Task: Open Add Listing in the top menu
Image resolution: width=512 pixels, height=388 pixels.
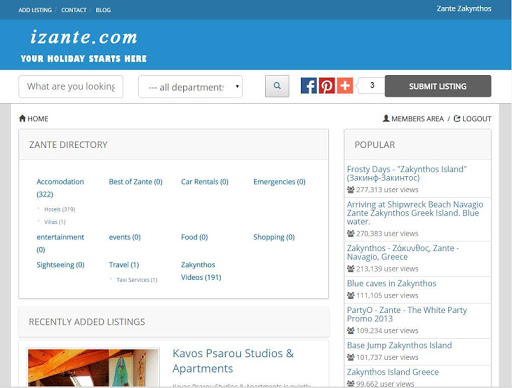Action: pyautogui.click(x=35, y=10)
